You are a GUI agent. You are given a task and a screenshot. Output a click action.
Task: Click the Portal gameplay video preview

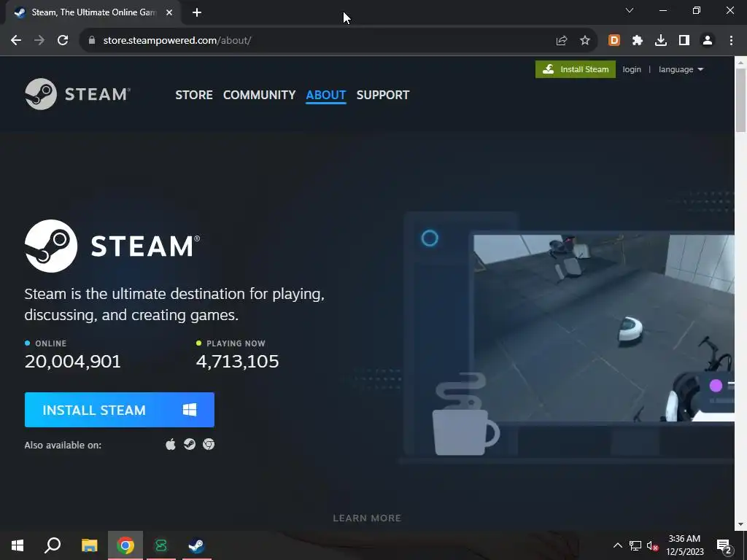tap(603, 327)
